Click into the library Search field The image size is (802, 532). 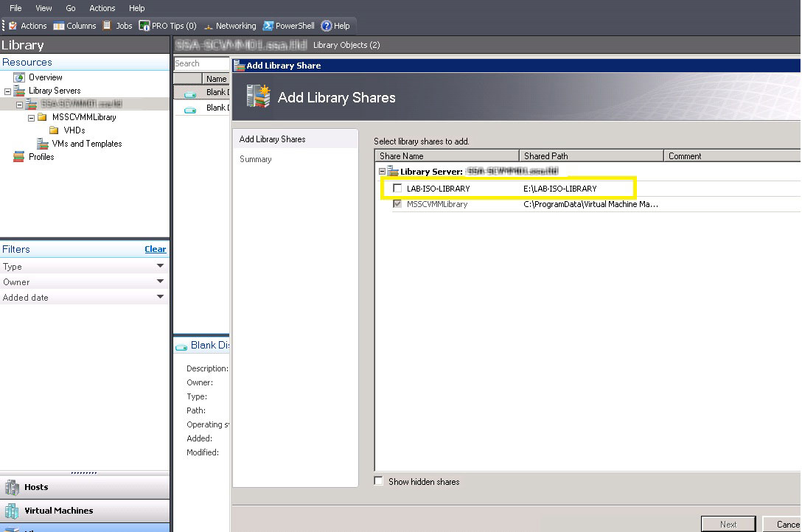[x=201, y=63]
